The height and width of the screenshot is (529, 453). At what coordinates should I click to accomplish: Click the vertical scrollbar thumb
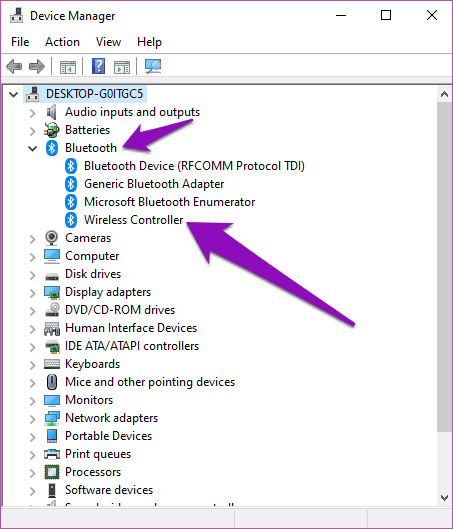click(x=444, y=267)
